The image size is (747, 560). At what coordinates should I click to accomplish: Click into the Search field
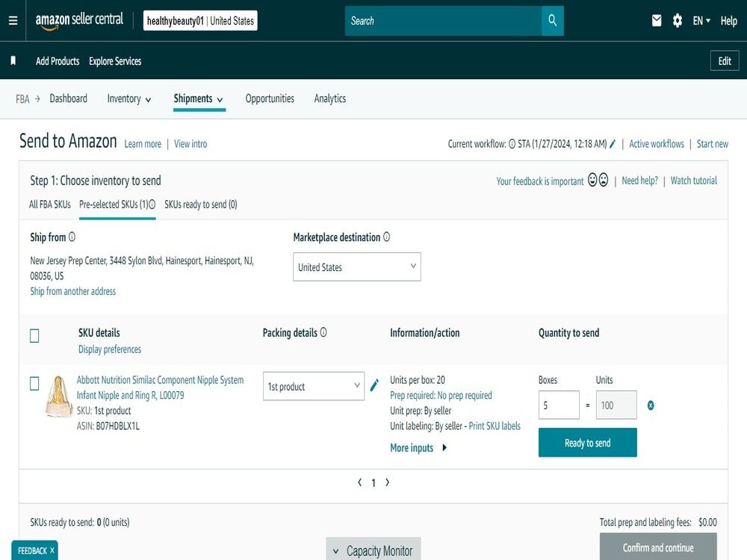443,20
